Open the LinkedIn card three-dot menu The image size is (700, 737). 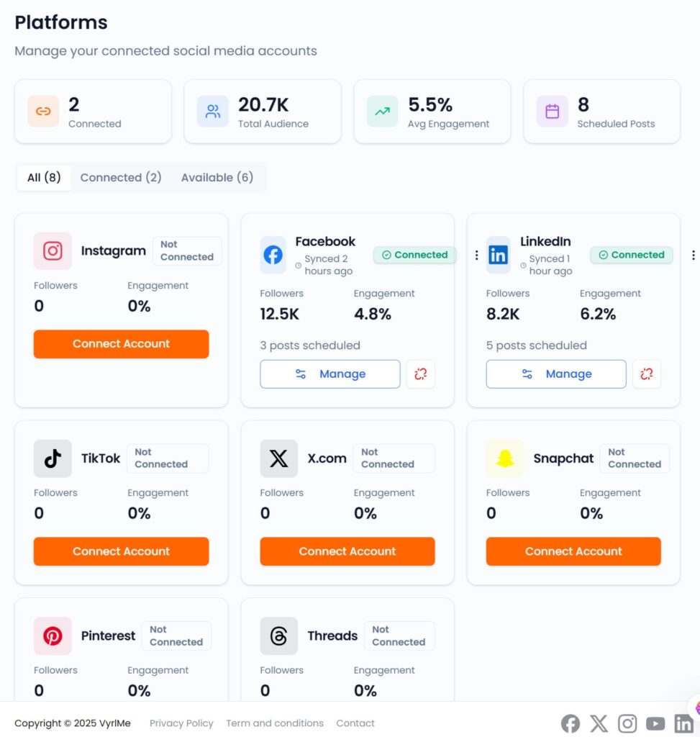[x=693, y=255]
